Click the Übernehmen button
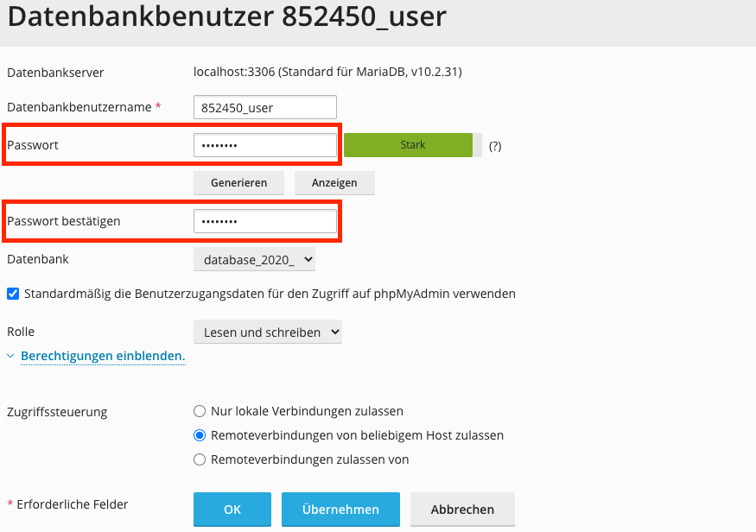The width and height of the screenshot is (756, 532). [x=340, y=510]
